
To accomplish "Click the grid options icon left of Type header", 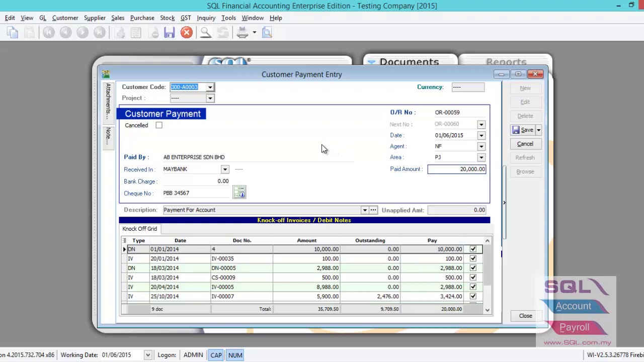I will (x=125, y=240).
